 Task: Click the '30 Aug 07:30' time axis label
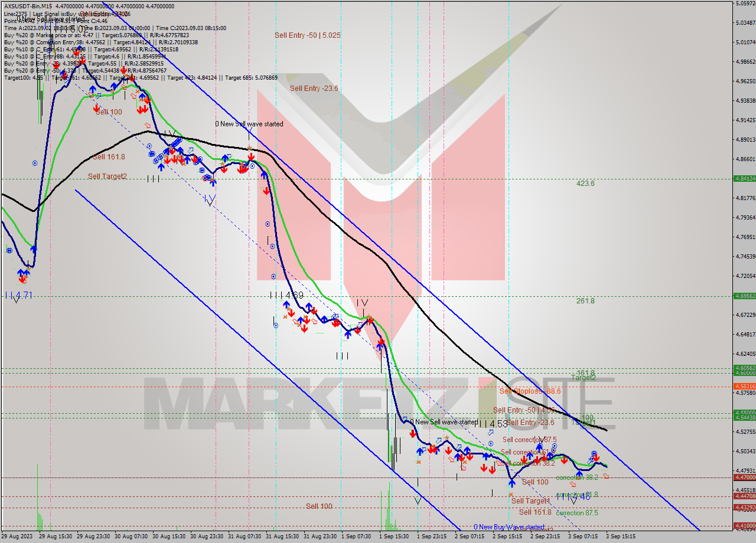click(131, 537)
